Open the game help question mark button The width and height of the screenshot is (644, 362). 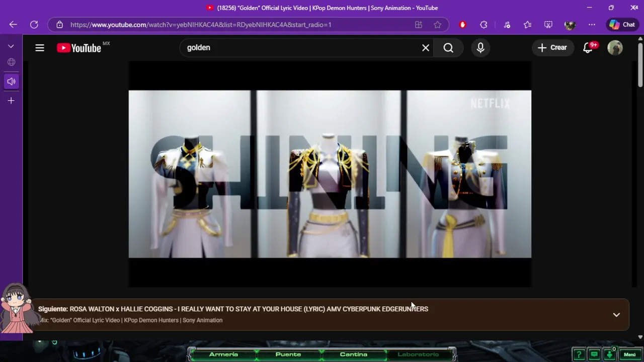579,354
